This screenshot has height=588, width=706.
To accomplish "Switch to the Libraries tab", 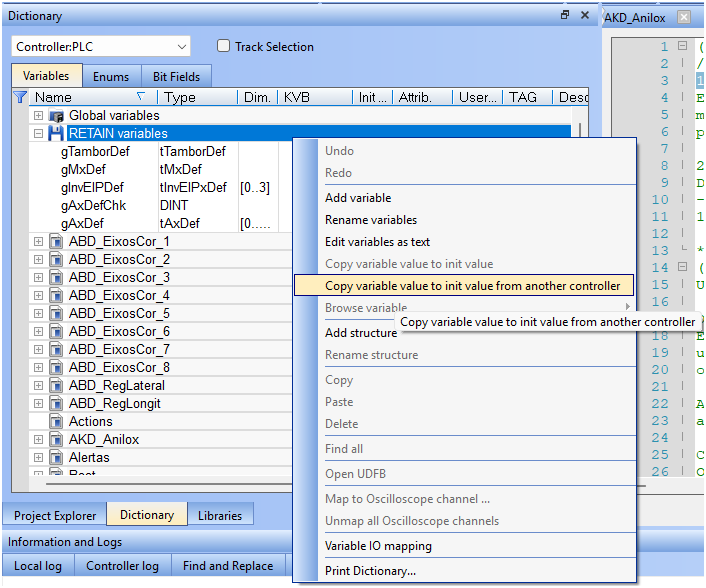I will pos(220,515).
